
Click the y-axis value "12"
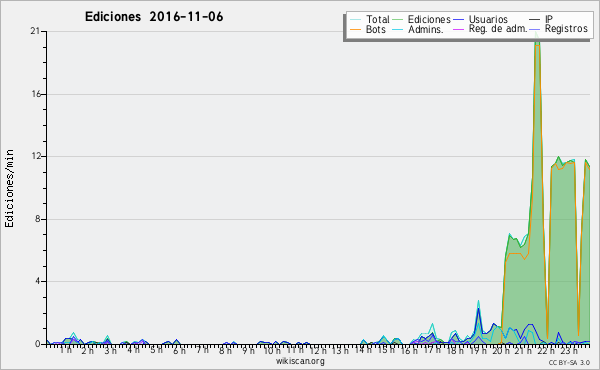tap(36, 156)
